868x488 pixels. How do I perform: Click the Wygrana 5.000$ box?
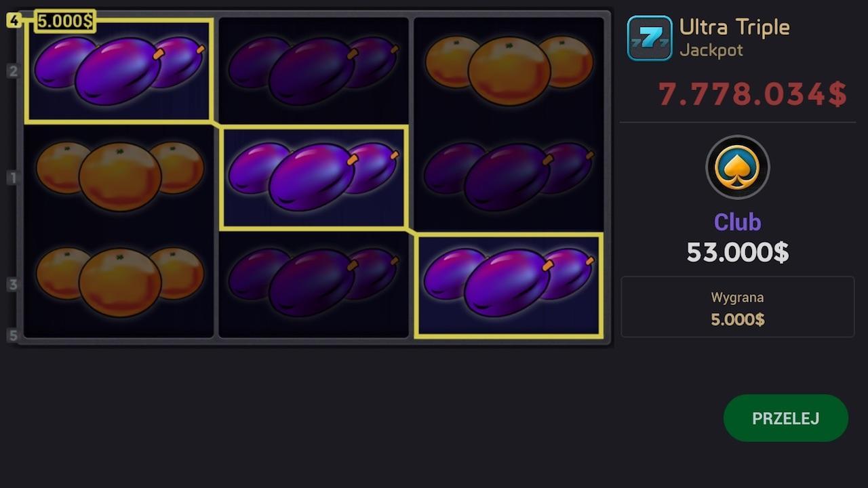738,307
